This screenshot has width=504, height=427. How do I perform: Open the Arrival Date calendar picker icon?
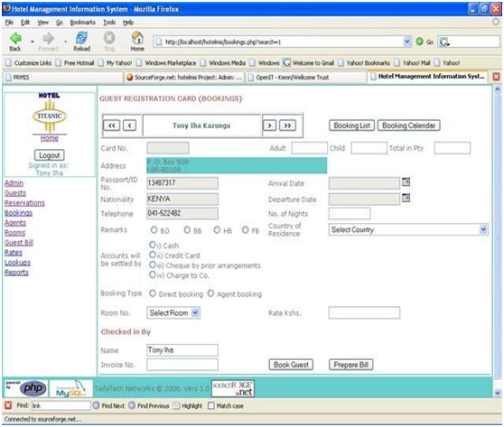point(406,182)
